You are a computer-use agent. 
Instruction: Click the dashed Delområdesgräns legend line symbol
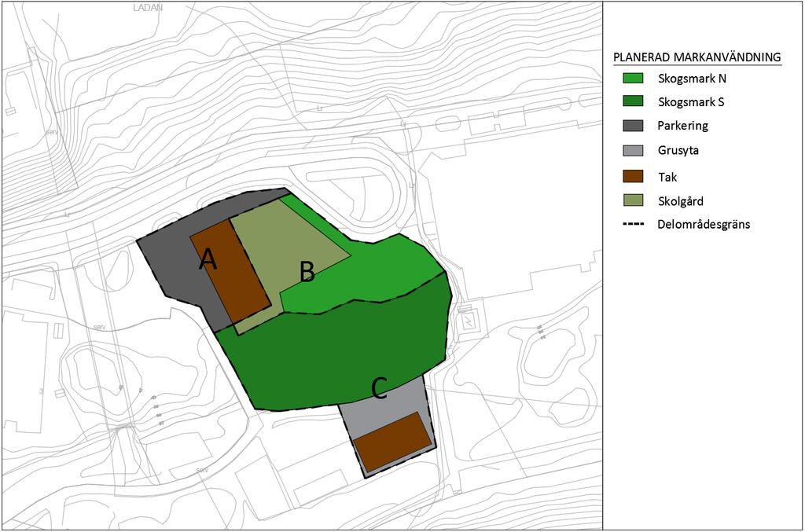(x=633, y=224)
